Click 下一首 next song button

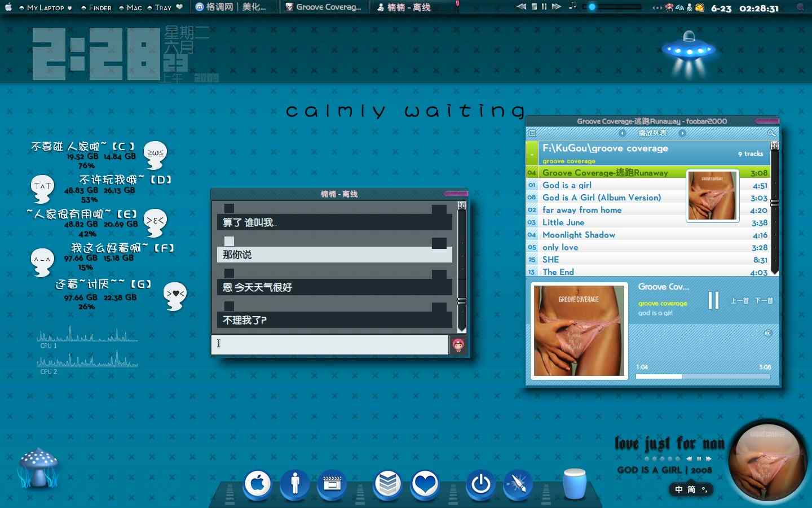(x=764, y=301)
